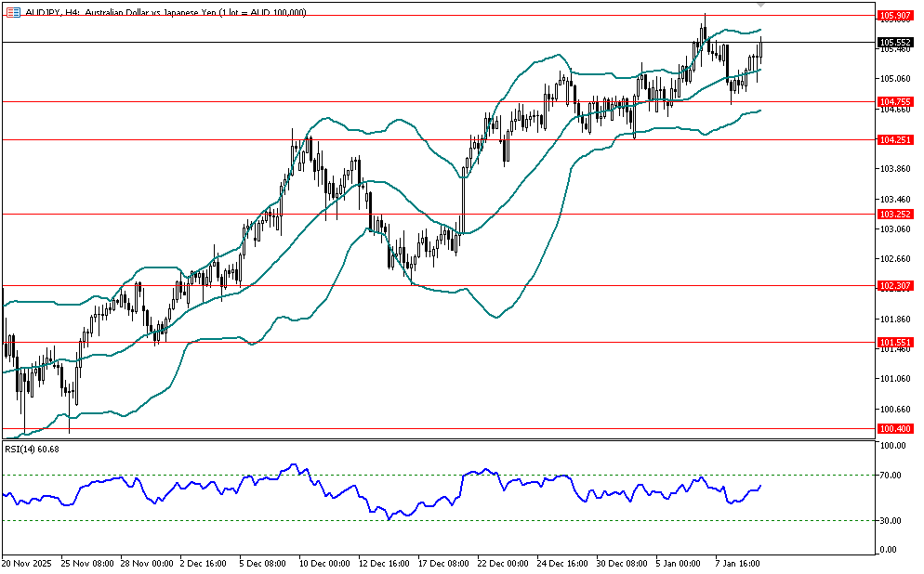Image resolution: width=924 pixels, height=574 pixels.
Task: Click the RSI 70.00 level value
Action: coord(891,476)
